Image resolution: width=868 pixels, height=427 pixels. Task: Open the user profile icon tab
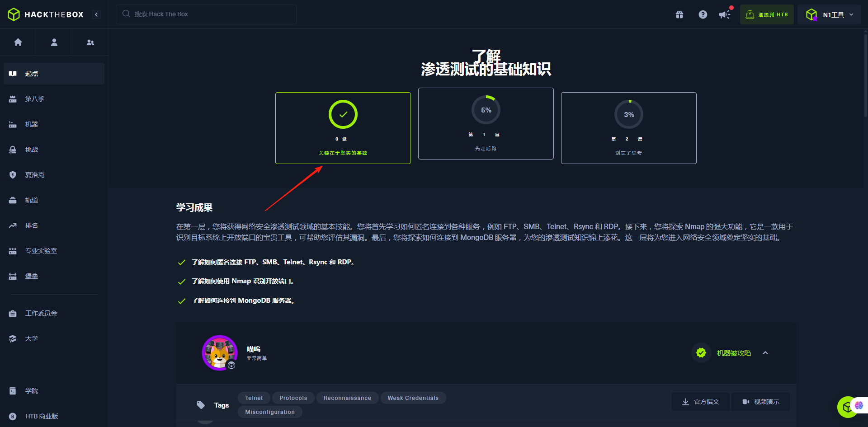[54, 42]
